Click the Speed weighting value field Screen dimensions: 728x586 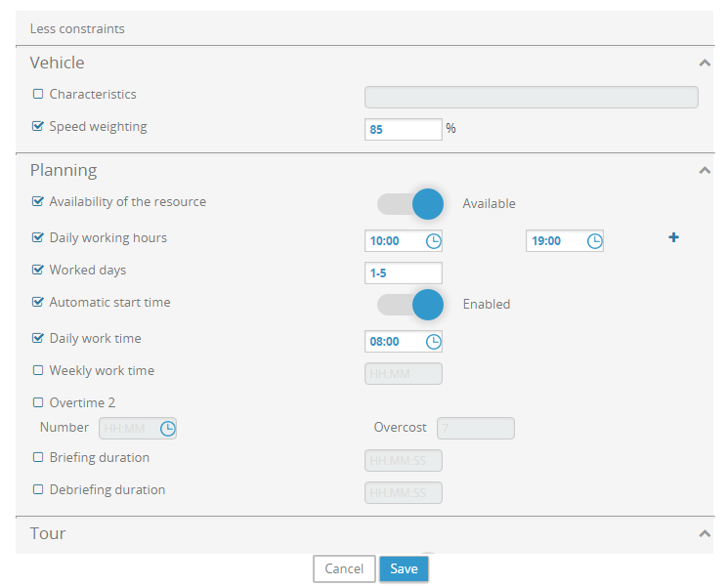coord(403,129)
